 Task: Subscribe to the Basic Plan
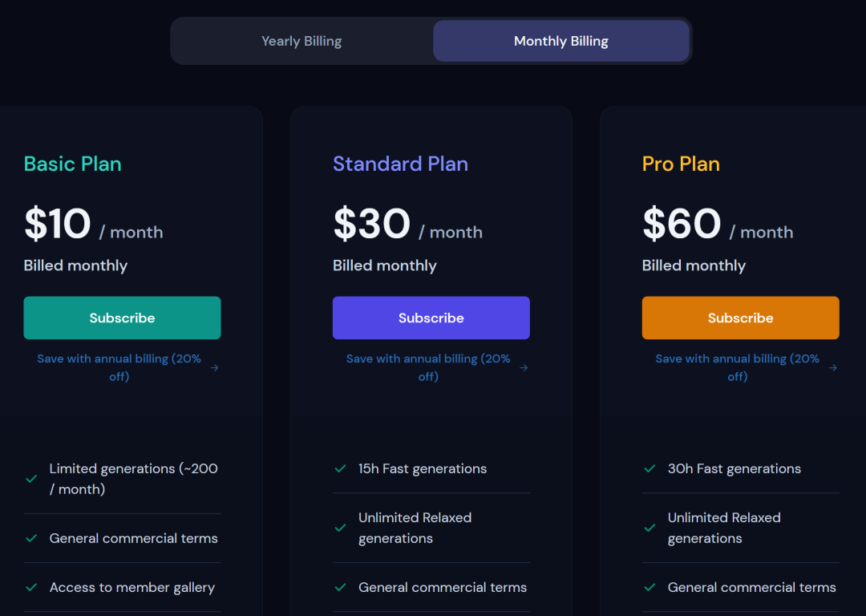[122, 318]
